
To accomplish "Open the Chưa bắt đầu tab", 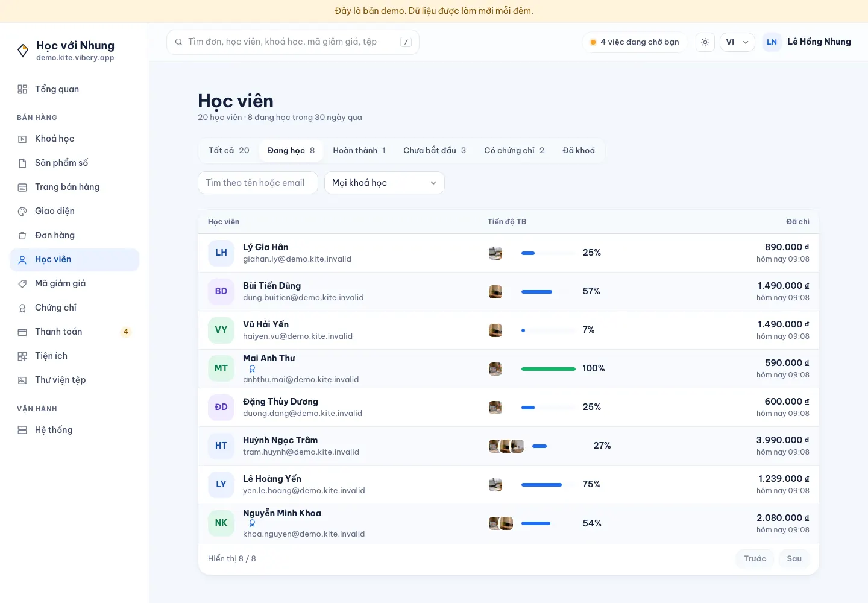I will click(x=434, y=150).
